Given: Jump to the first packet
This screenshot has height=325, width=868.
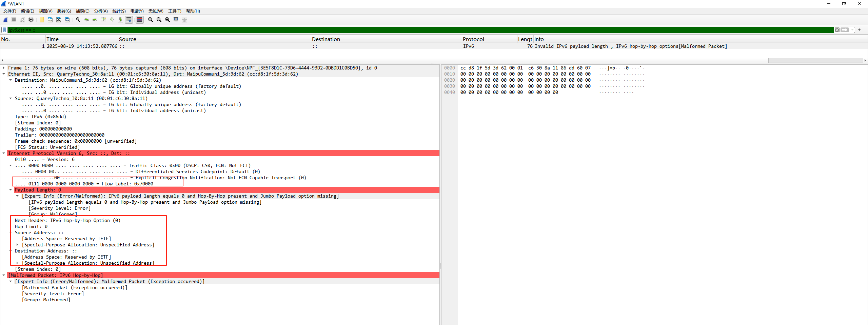Looking at the screenshot, I should 112,20.
